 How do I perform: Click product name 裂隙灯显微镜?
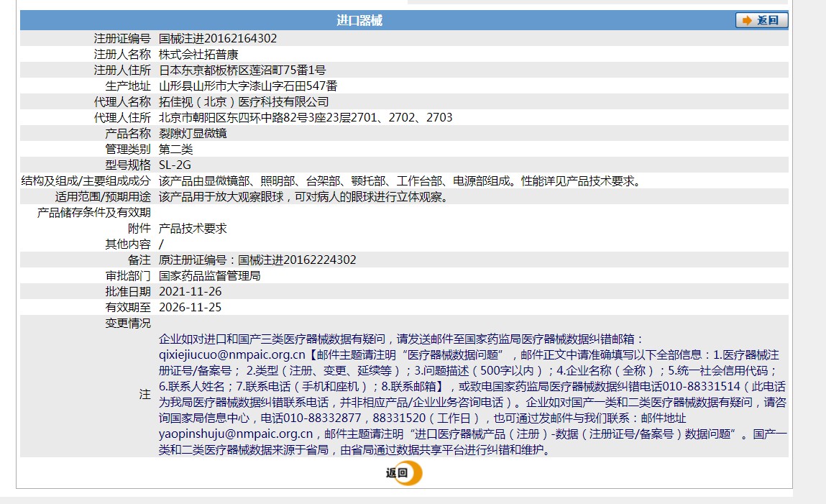pos(192,134)
